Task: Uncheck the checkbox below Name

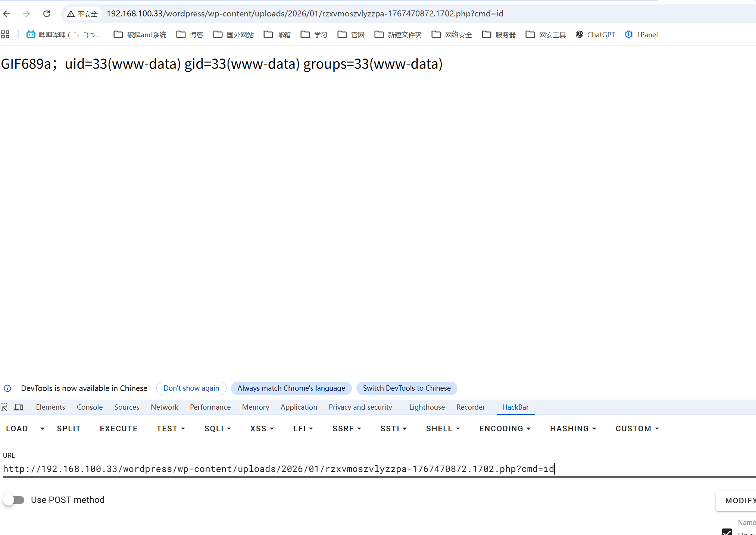Action: (727, 532)
